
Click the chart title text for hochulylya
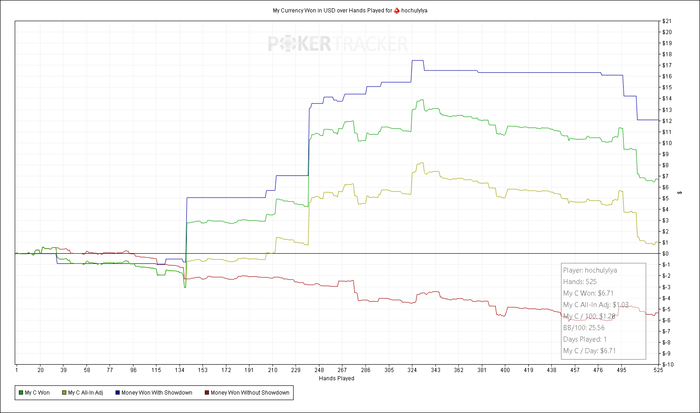tap(350, 10)
